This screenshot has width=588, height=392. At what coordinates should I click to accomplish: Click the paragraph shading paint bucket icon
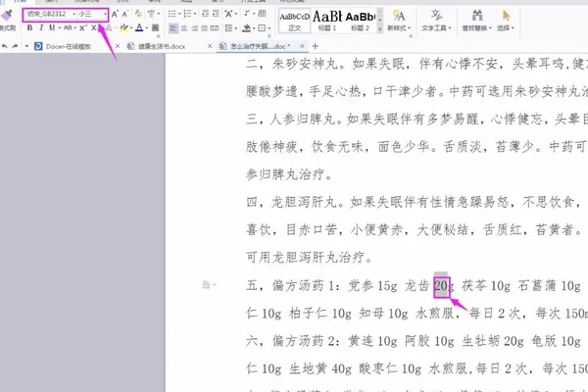tap(247, 28)
